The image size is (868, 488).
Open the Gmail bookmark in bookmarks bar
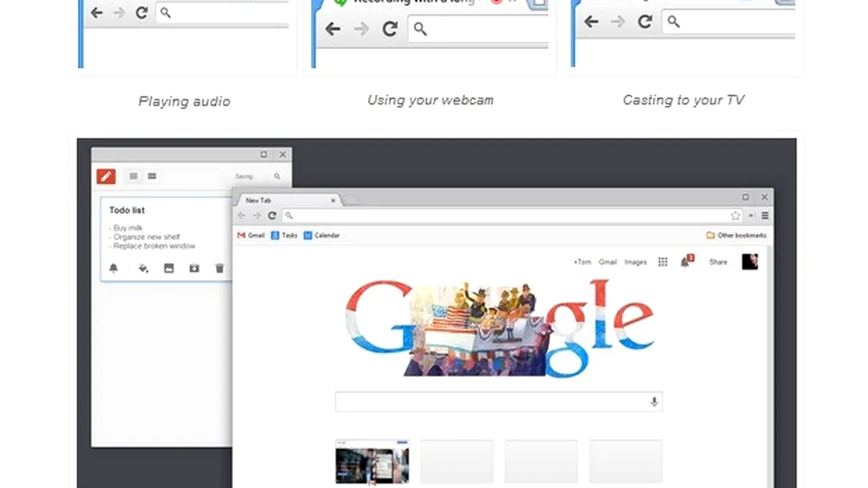[x=251, y=235]
